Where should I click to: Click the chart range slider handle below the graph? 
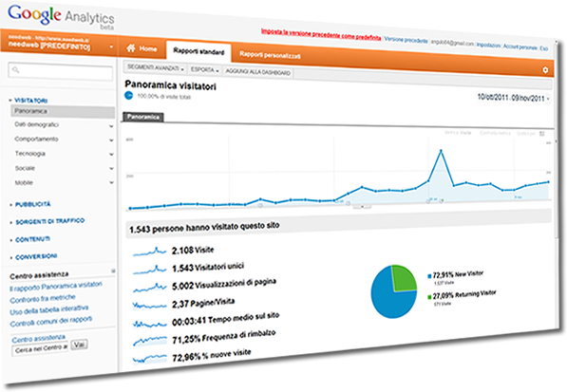(362, 207)
